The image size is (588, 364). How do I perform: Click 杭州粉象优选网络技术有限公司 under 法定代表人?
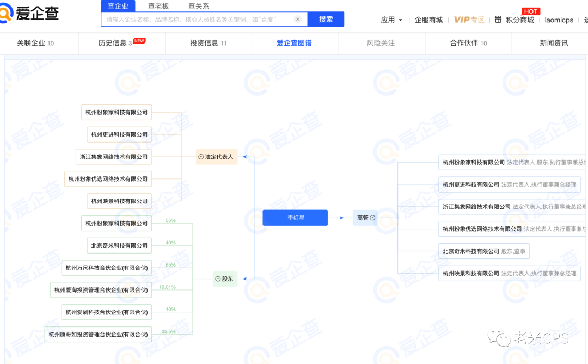pos(108,179)
